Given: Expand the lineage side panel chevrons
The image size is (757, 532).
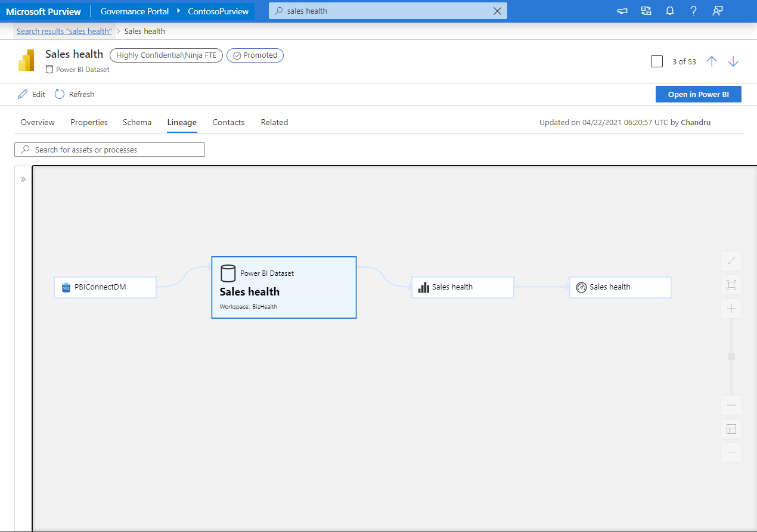Looking at the screenshot, I should point(23,179).
